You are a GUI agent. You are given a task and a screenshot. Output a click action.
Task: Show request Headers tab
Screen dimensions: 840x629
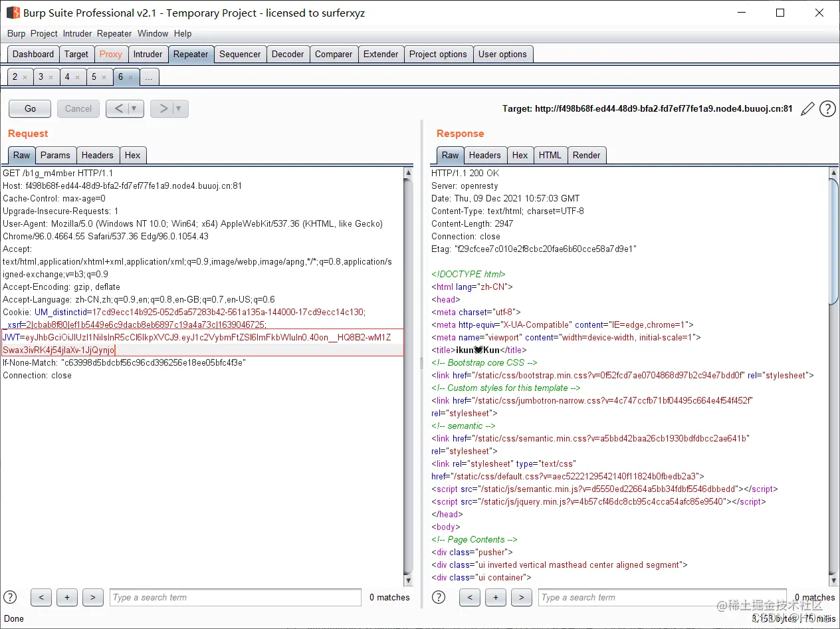pyautogui.click(x=98, y=155)
